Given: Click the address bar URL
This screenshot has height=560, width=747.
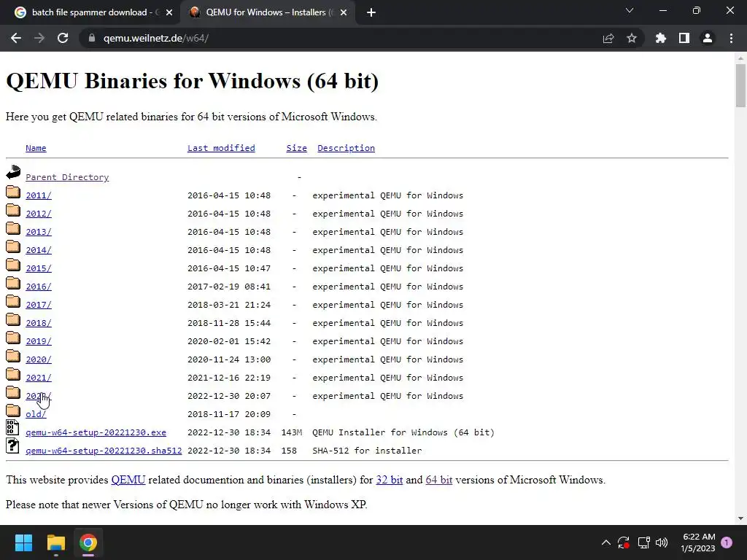Looking at the screenshot, I should click(x=156, y=38).
